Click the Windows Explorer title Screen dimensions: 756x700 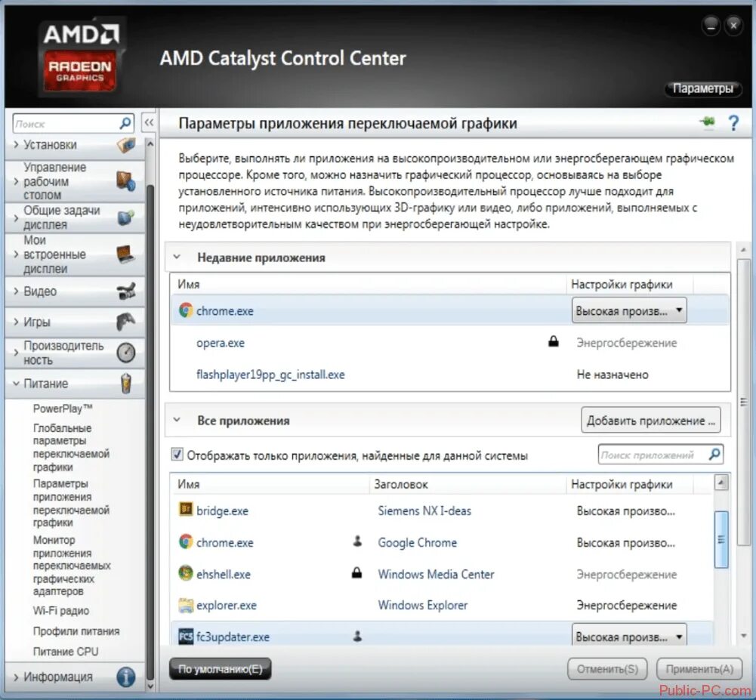coord(422,605)
